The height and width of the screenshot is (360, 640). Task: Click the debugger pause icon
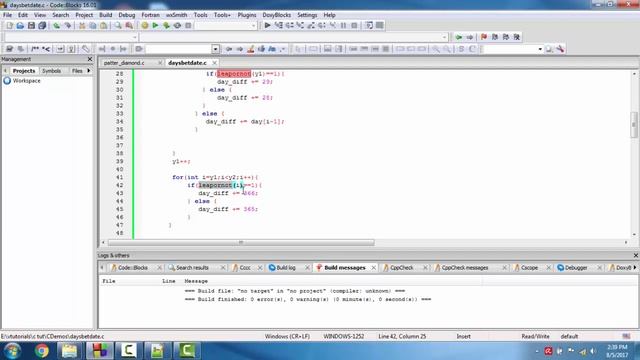pos(343,25)
